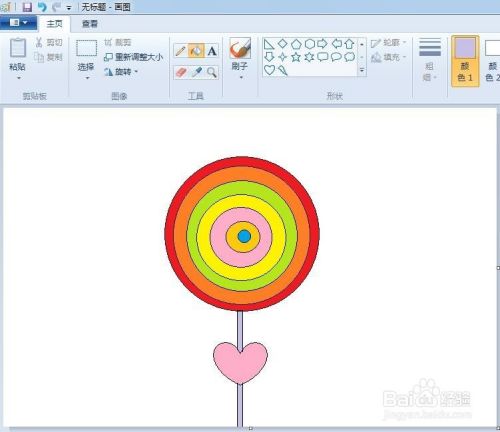500x432 pixels.
Task: Open the 旋转 rotate dropdown
Action: (121, 71)
